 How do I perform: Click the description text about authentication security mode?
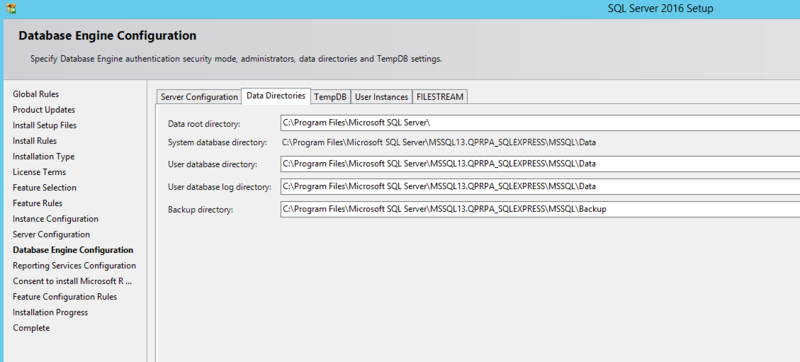(x=236, y=59)
